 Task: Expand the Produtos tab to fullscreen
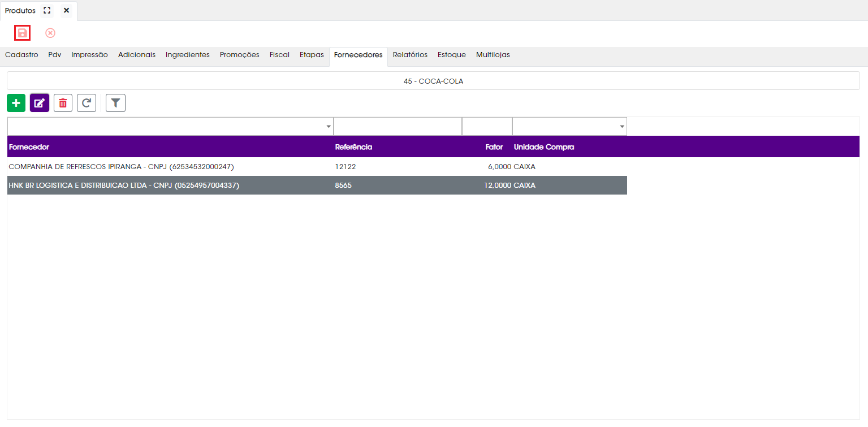47,11
